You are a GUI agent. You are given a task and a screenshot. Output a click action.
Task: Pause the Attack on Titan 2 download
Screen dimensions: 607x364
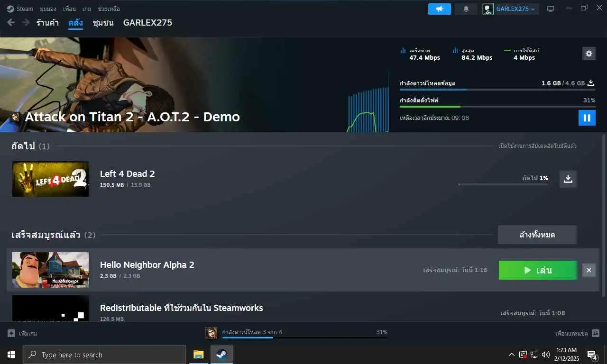click(x=587, y=118)
